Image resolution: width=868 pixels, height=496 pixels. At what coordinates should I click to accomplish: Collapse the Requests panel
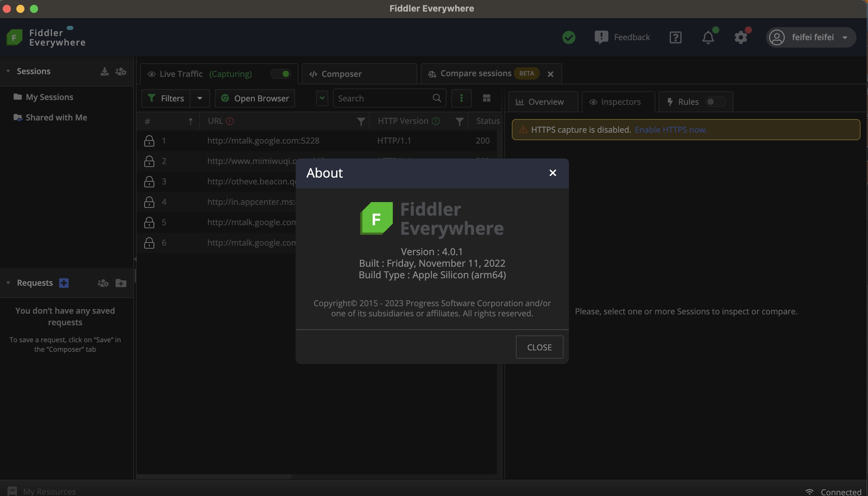pos(8,283)
